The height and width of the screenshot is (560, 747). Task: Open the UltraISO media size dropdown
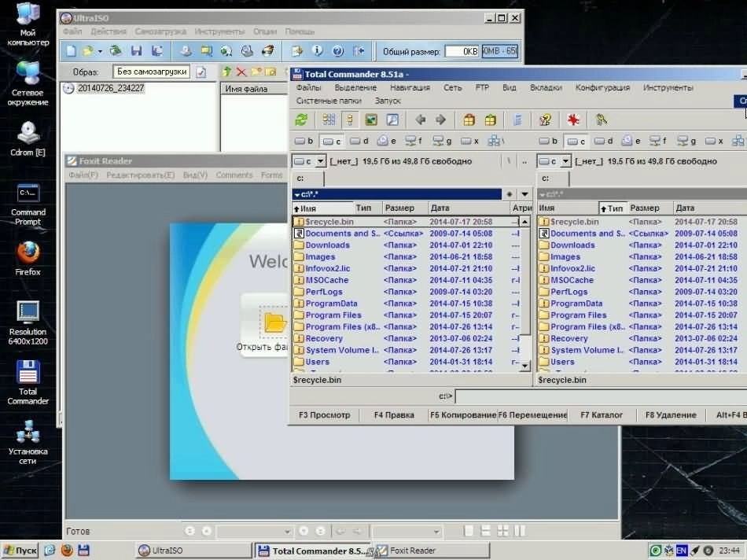(500, 51)
